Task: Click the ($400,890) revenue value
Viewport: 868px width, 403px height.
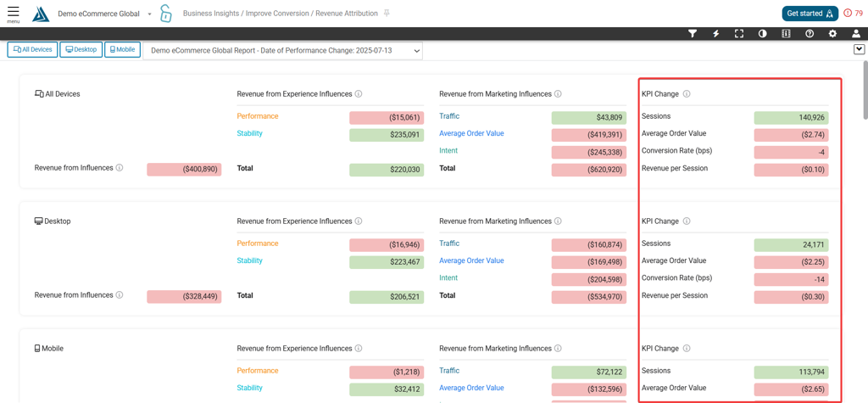Action: tap(184, 170)
